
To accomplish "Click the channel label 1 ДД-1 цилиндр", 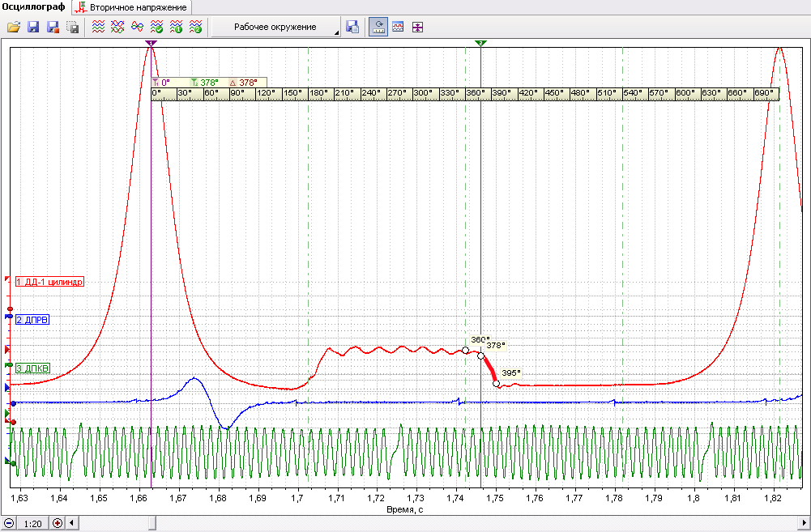I will pos(49,282).
